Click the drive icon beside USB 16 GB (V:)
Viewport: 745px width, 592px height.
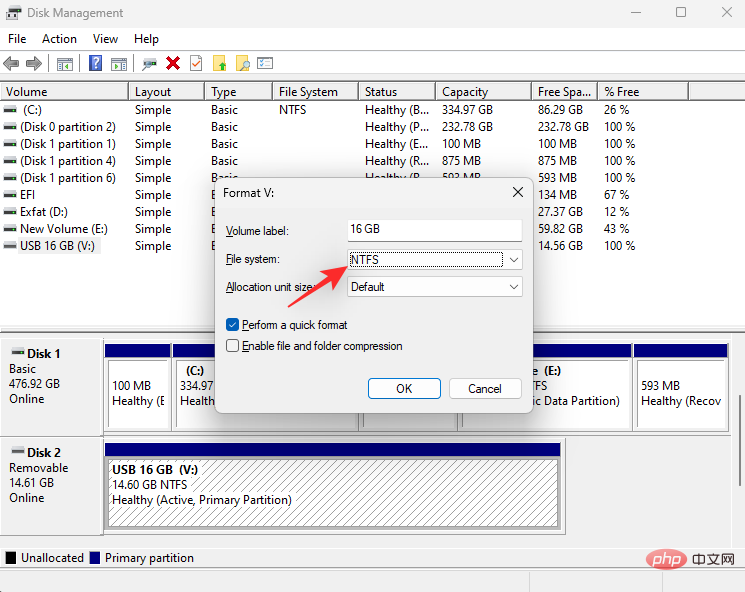tap(10, 246)
